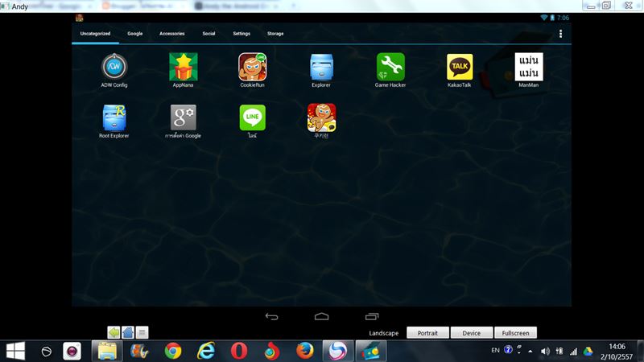Click the Fullscreen button
The image size is (644, 362).
pyautogui.click(x=515, y=333)
